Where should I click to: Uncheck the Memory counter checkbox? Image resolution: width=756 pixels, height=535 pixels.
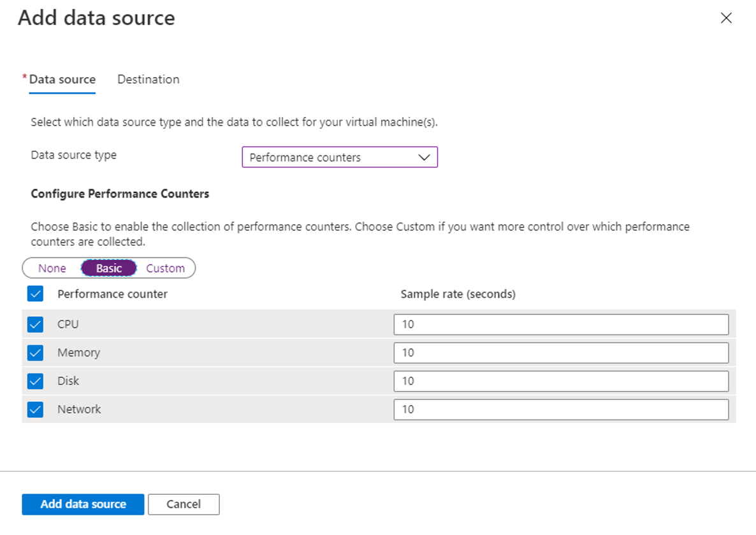click(36, 352)
